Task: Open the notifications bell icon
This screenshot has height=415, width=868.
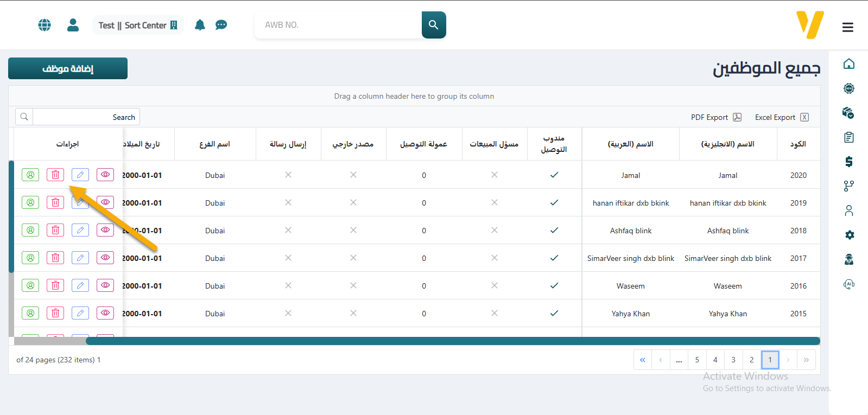Action: coord(200,25)
